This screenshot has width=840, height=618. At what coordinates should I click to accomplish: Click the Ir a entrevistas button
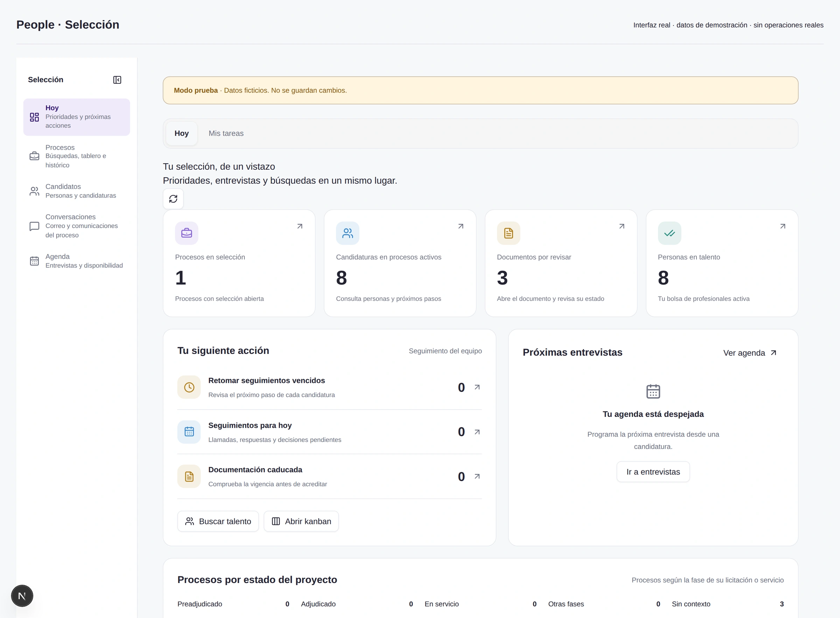pos(653,472)
